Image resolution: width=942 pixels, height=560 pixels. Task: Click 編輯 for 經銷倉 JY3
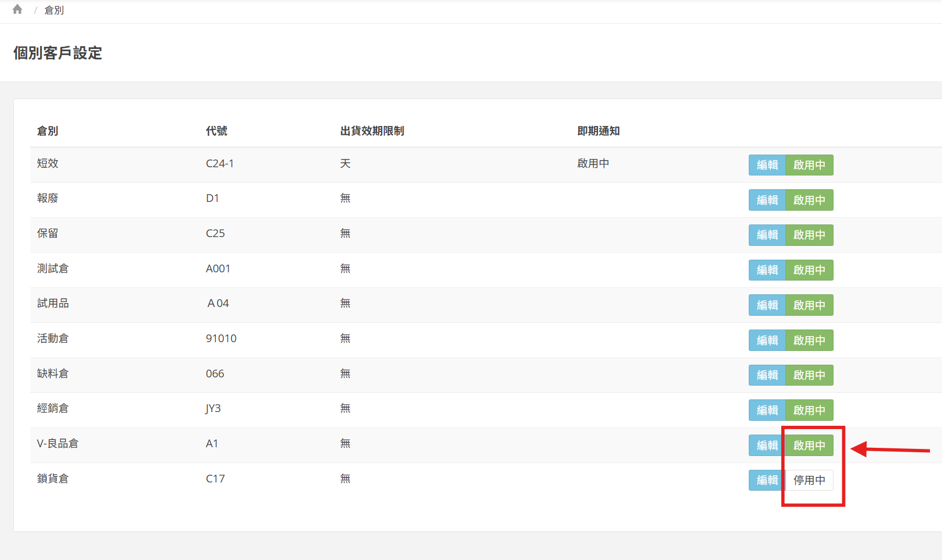pos(767,410)
